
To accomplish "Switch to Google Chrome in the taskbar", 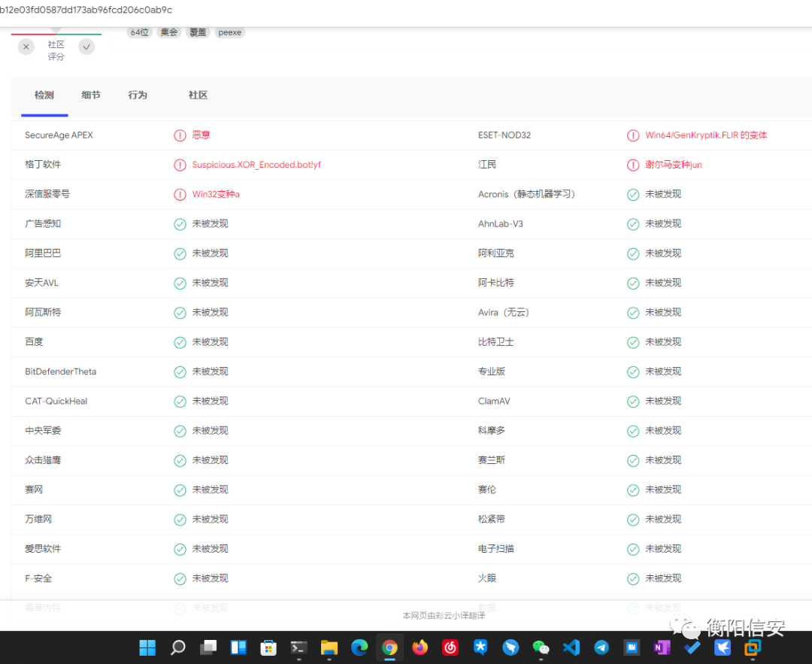I will click(x=389, y=647).
